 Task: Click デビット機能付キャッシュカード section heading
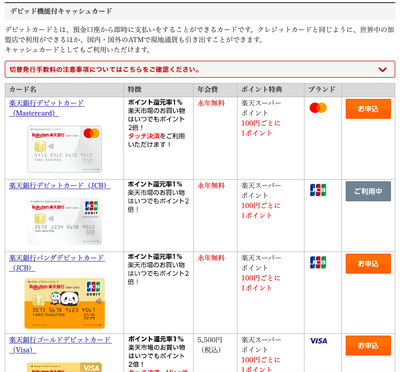[x=61, y=11]
